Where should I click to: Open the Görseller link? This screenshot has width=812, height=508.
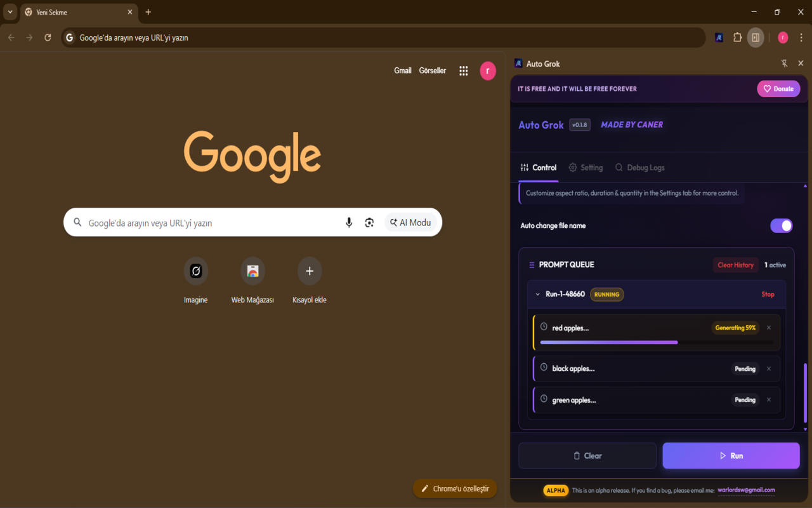[433, 70]
